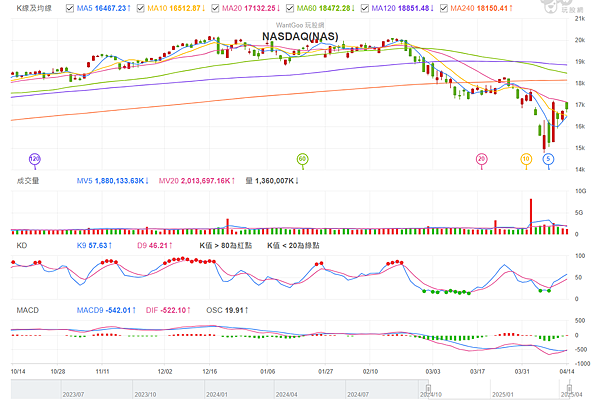Image resolution: width=600 pixels, height=404 pixels.
Task: Click the MA10 value 16512.87
Action: coord(184,8)
